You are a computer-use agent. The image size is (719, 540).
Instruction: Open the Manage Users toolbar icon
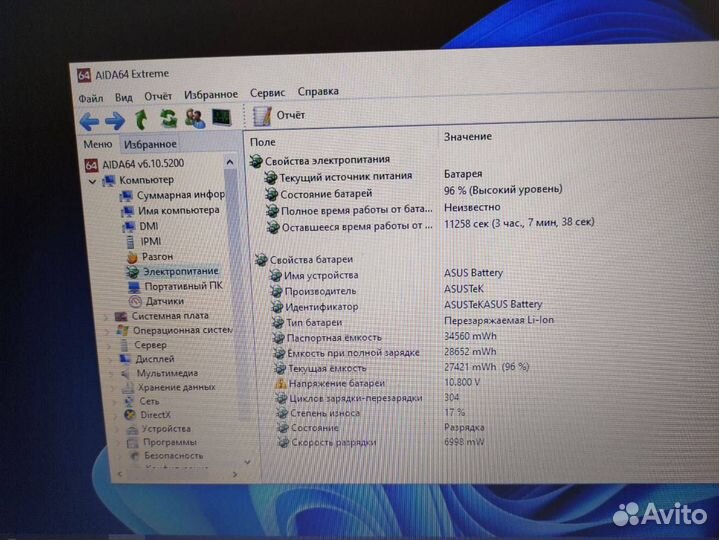[195, 118]
